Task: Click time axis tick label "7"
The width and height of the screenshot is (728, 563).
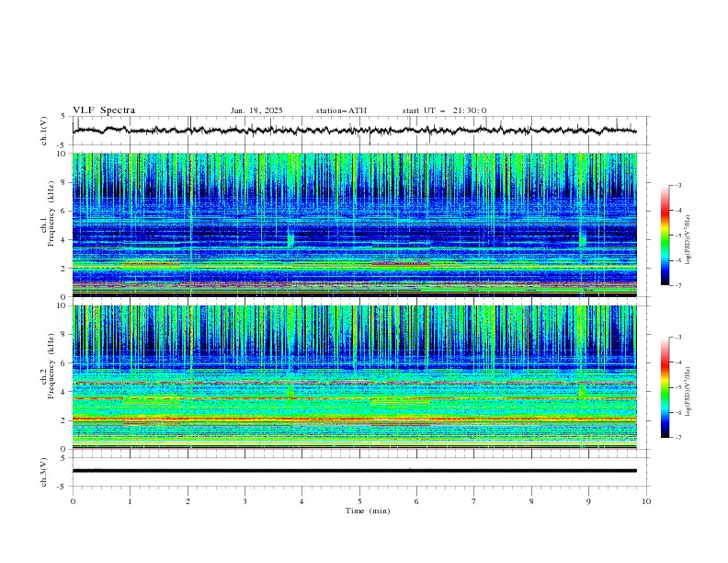Action: [474, 501]
